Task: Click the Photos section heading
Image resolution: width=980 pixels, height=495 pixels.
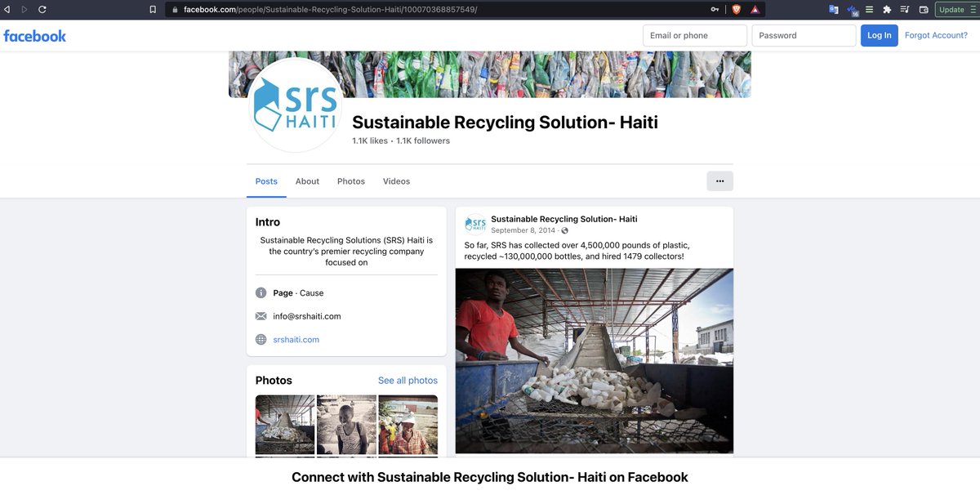Action: click(274, 381)
